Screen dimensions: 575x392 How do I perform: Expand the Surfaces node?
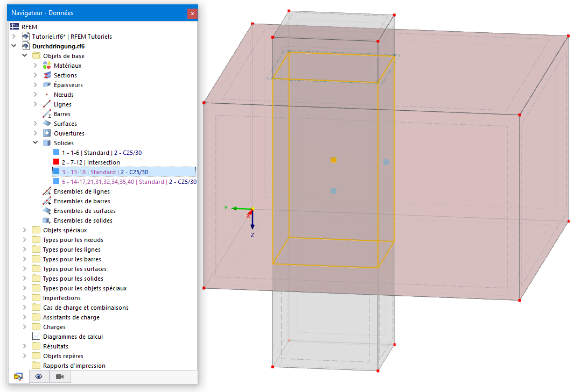point(35,124)
